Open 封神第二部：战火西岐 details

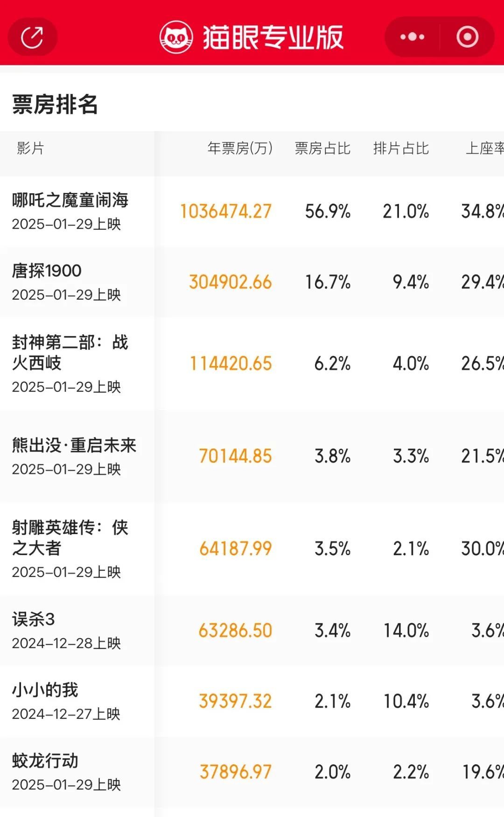tap(70, 353)
